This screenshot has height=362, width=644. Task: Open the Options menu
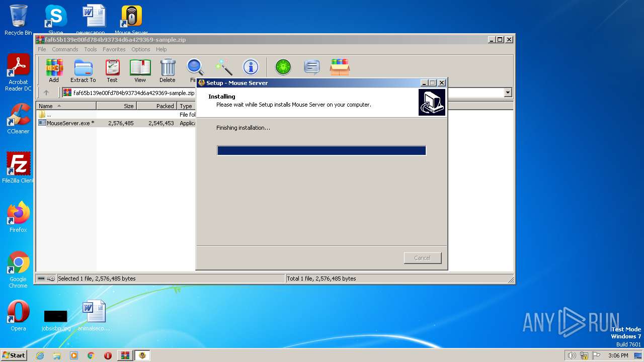coord(141,49)
